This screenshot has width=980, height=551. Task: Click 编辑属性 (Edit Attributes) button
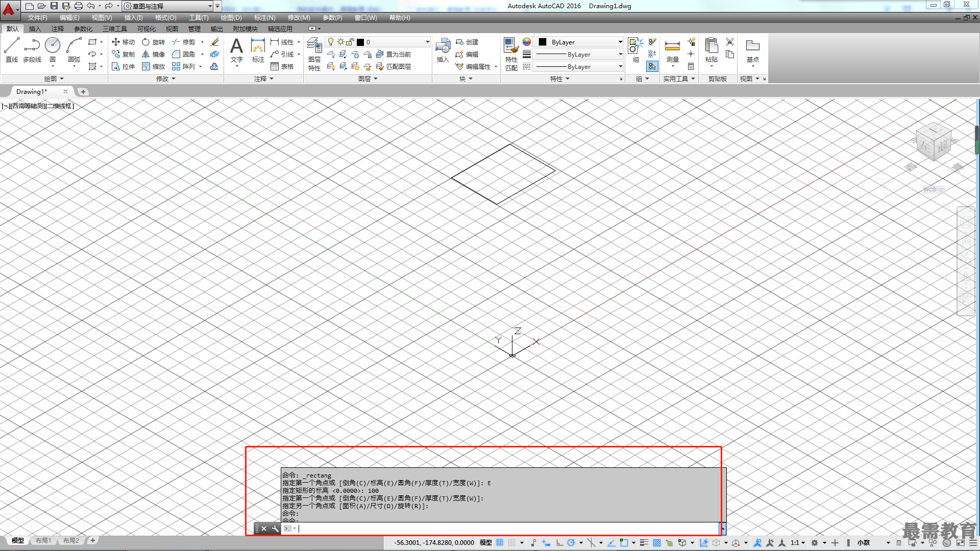[473, 66]
